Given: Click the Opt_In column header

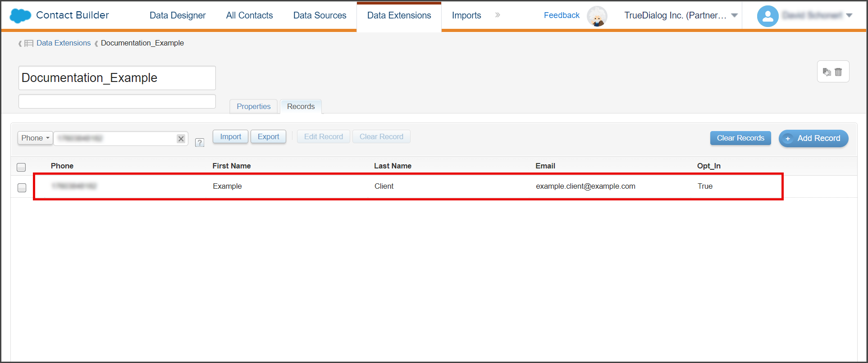Looking at the screenshot, I should 709,166.
